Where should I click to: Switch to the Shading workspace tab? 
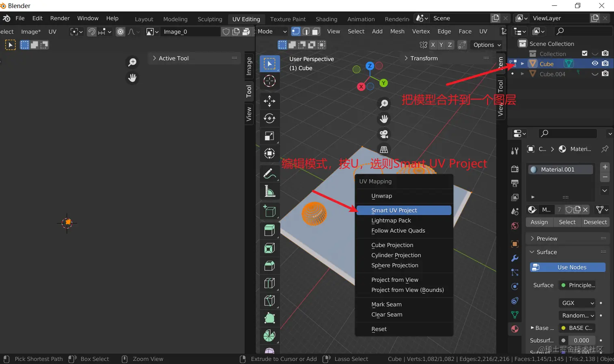click(x=326, y=19)
